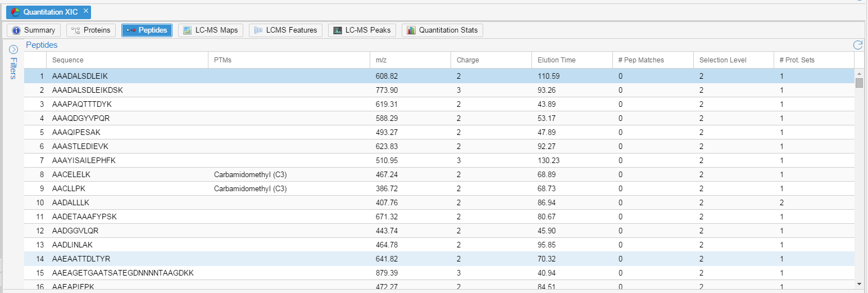Open the Quantitation Stats chart view
This screenshot has width=868, height=293.
(x=442, y=30)
